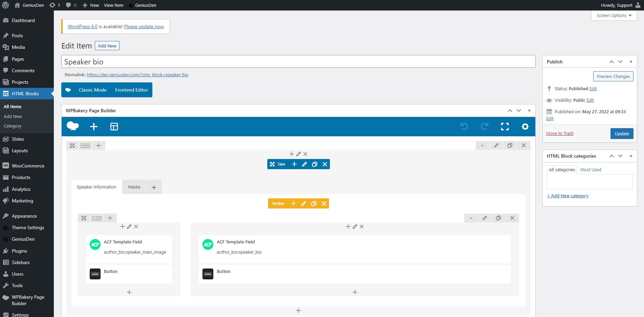
Task: Add new element with builder toolbar plus
Action: [x=94, y=126]
